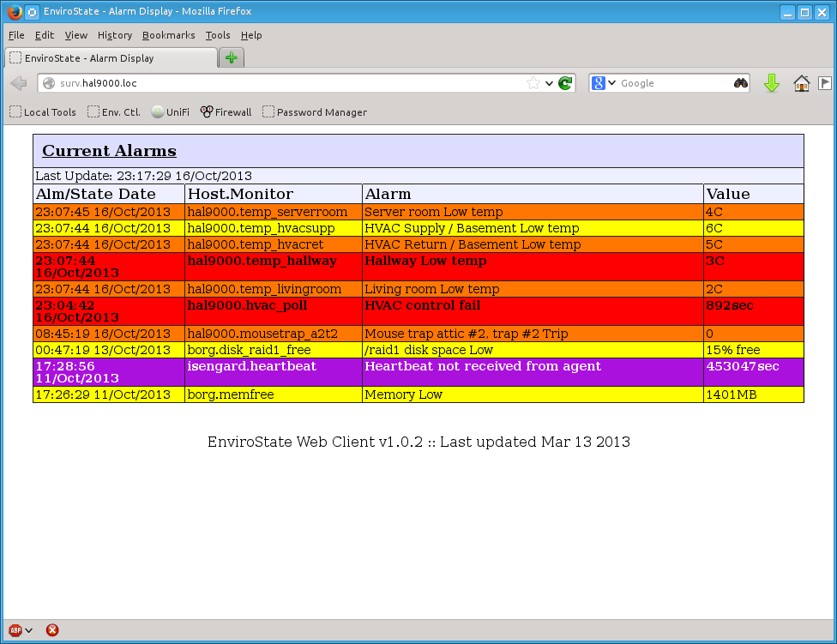
Task: Open the Firewall bookmark
Action: pos(226,112)
